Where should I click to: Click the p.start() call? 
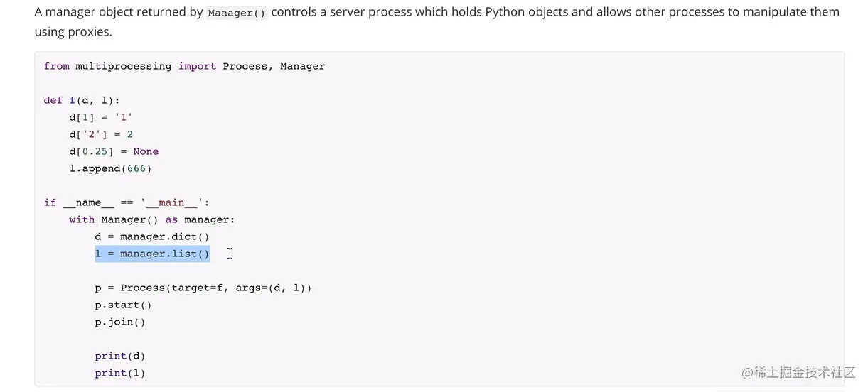123,305
